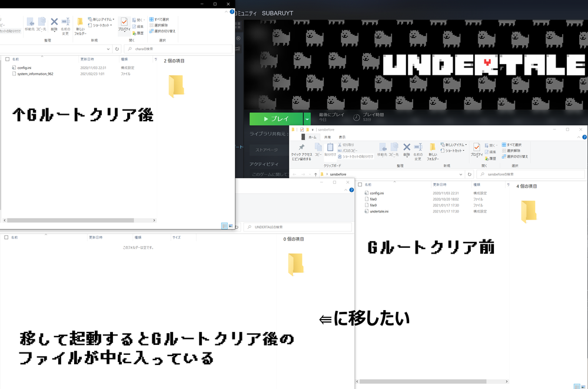Viewport: 588px width, 389px height.
Task: Click History icon in chara window ribbon
Action: click(138, 33)
